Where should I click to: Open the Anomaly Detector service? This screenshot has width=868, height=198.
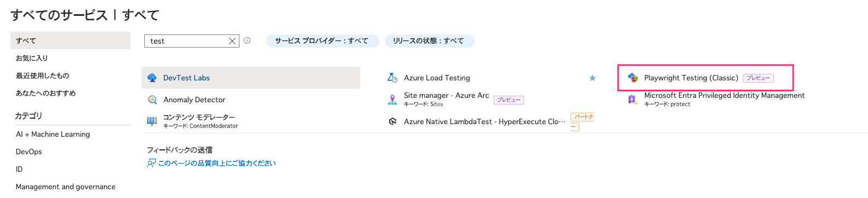[x=194, y=100]
